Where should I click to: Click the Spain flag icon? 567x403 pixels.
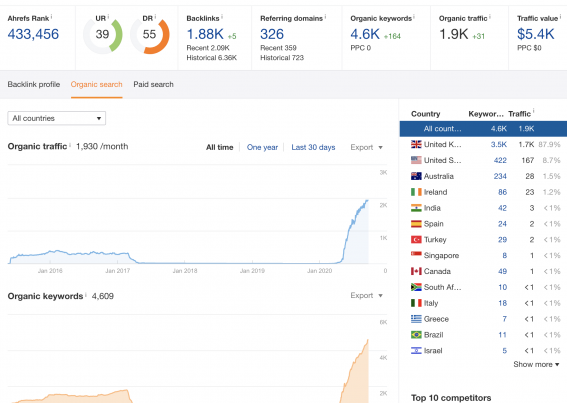[416, 224]
